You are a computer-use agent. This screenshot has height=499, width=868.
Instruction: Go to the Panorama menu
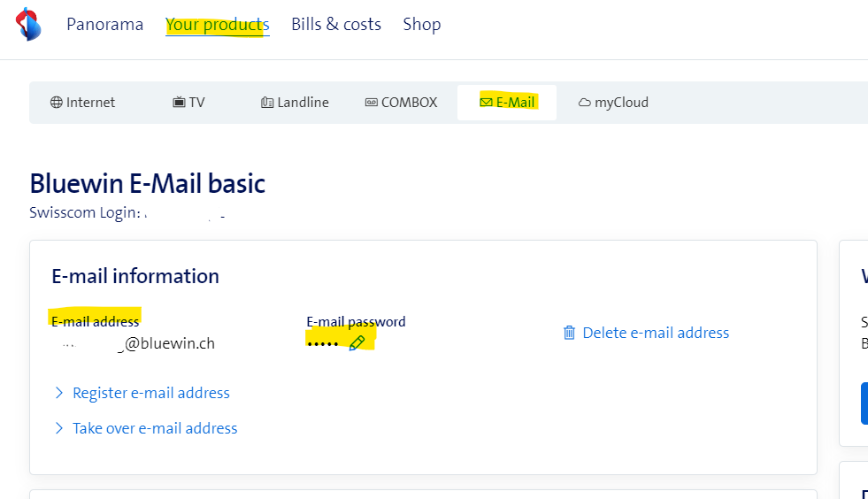point(104,24)
